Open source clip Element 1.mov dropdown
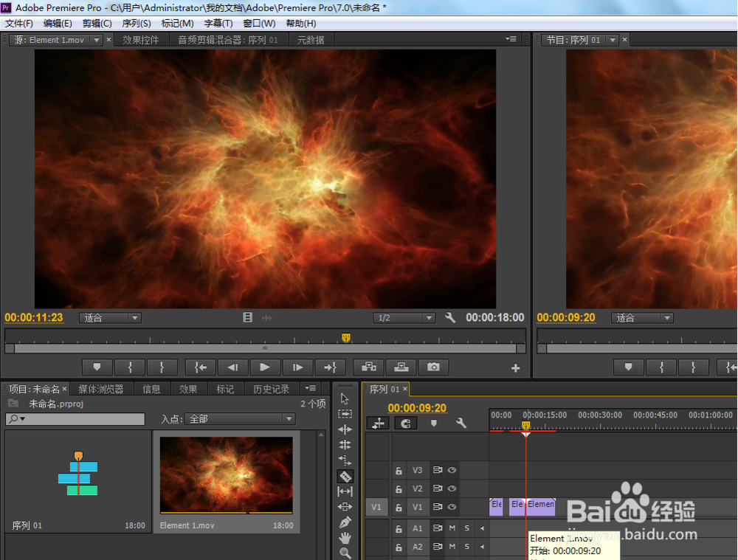 click(97, 40)
